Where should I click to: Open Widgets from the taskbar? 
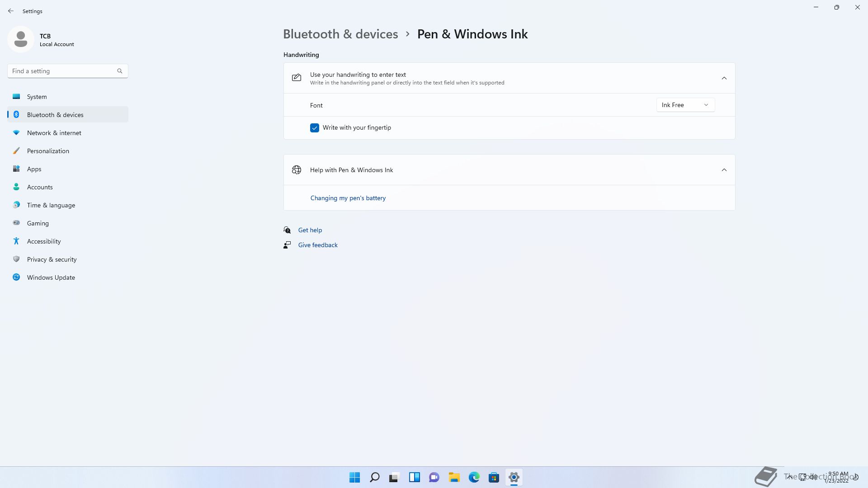(415, 477)
